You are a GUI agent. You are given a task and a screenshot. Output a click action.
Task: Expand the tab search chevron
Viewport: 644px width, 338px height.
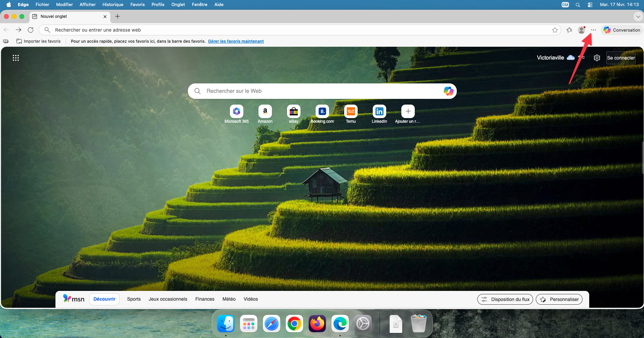click(638, 16)
